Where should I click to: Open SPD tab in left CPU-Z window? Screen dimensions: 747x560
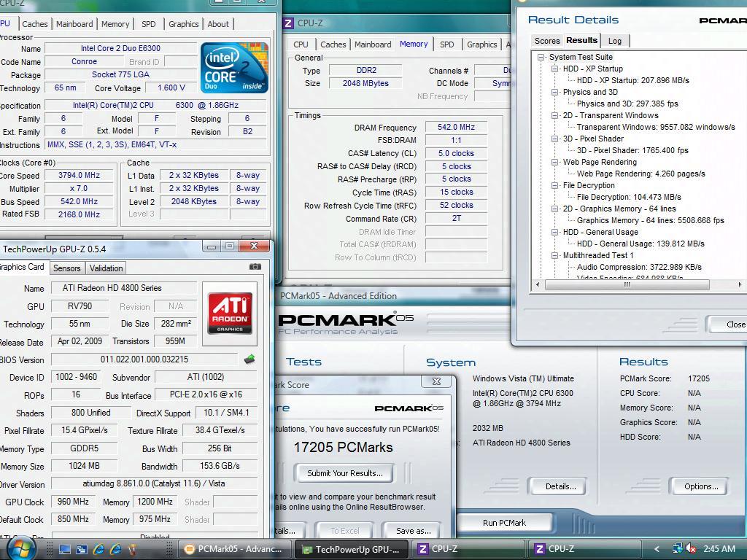149,24
